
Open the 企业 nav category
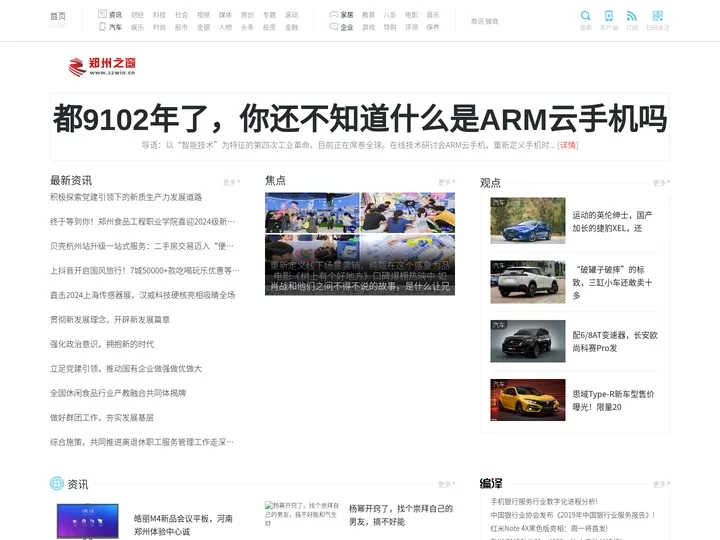click(347, 27)
